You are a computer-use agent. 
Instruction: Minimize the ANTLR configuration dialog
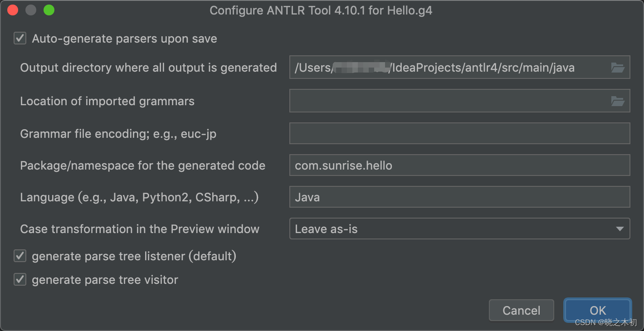(31, 10)
